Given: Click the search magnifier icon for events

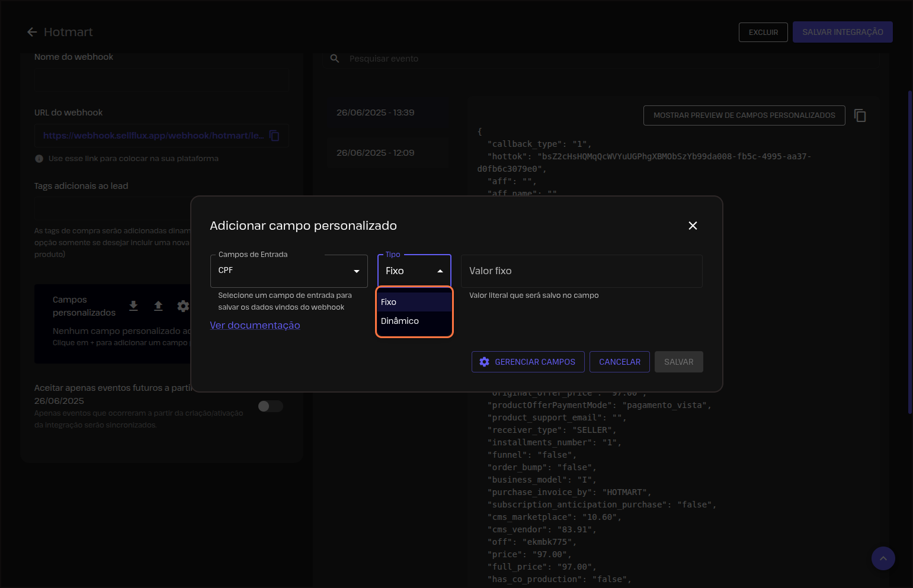Looking at the screenshot, I should [335, 59].
